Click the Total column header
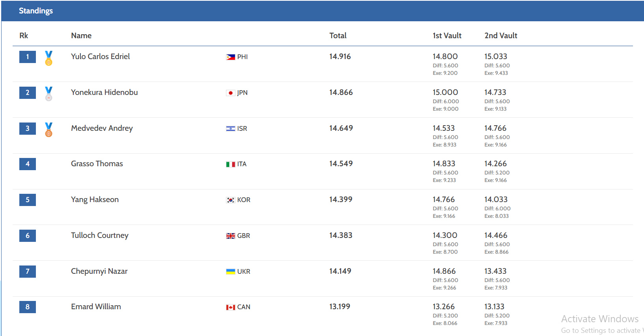Image resolution: width=644 pixels, height=336 pixels. coord(338,35)
